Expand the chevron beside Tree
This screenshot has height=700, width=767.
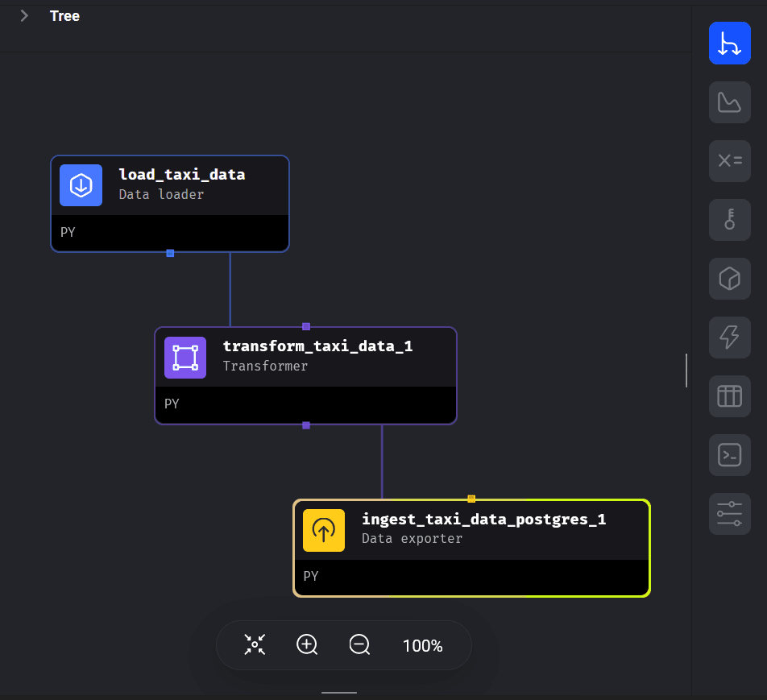24,16
